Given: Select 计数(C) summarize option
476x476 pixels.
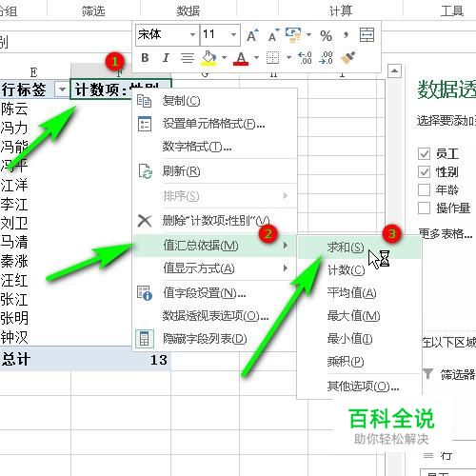Looking at the screenshot, I should pos(359,270).
